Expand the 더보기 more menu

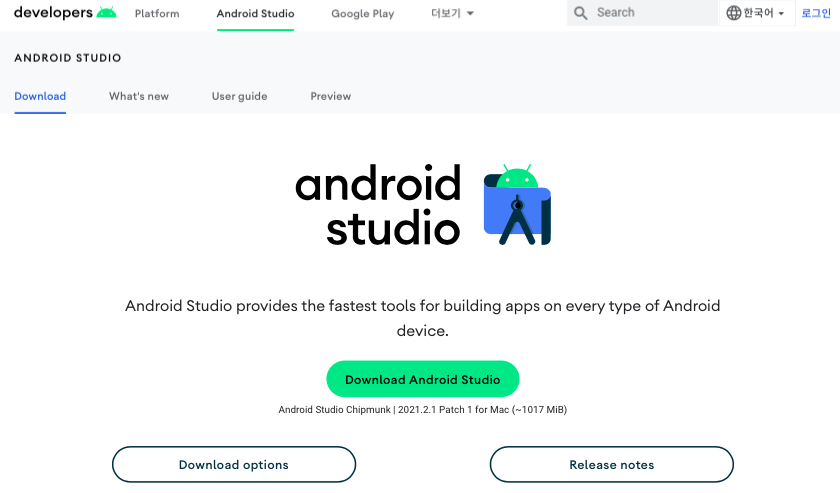pyautogui.click(x=452, y=13)
